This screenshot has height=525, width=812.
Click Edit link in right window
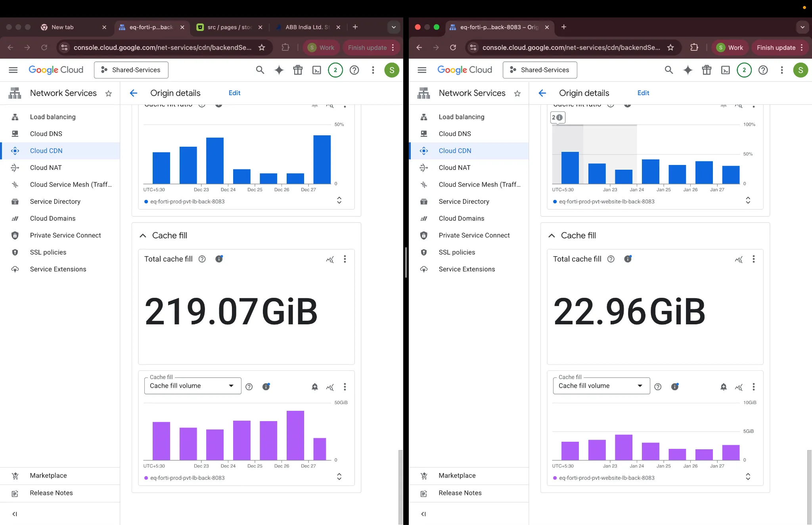point(643,93)
